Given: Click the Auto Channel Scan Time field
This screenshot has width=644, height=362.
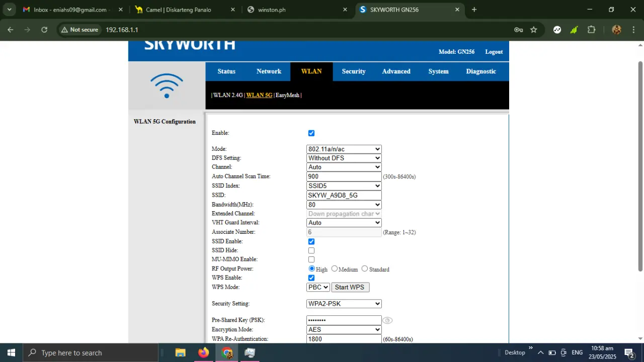Looking at the screenshot, I should [x=344, y=176].
